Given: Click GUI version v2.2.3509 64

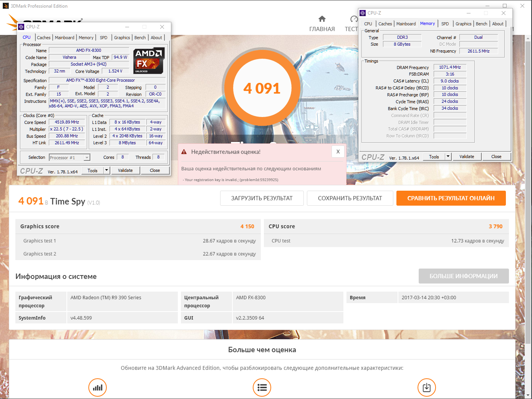Looking at the screenshot, I should [250, 318].
